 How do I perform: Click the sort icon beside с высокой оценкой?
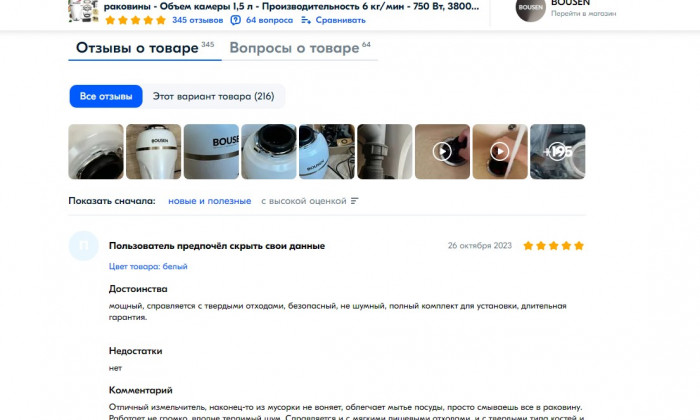pos(354,201)
